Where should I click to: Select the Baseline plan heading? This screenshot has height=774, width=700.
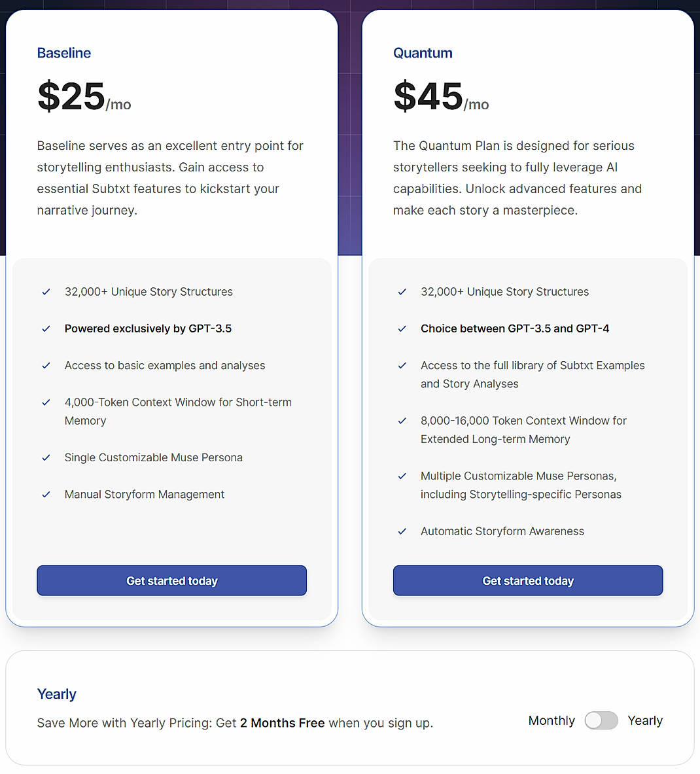point(63,53)
